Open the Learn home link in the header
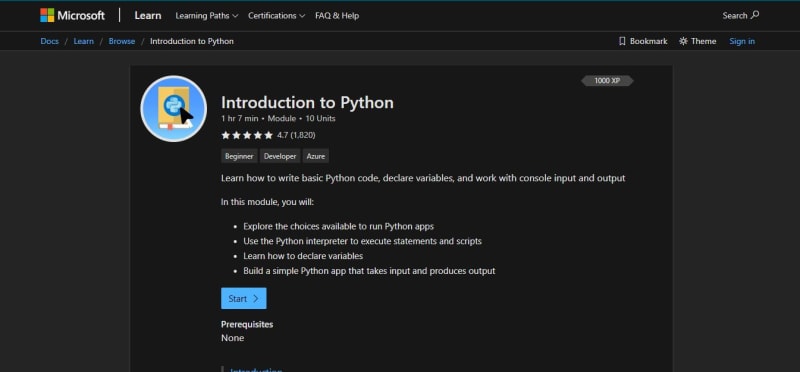 coord(148,15)
